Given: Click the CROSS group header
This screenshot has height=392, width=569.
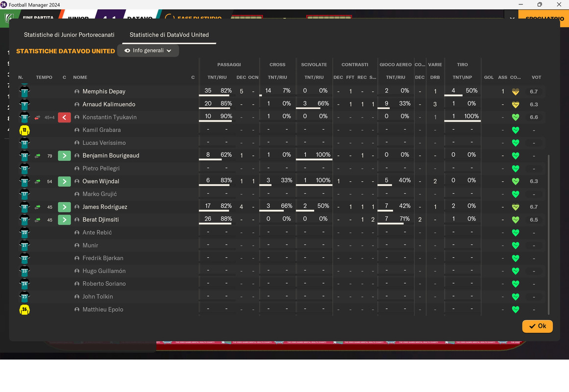Looking at the screenshot, I should 277,65.
